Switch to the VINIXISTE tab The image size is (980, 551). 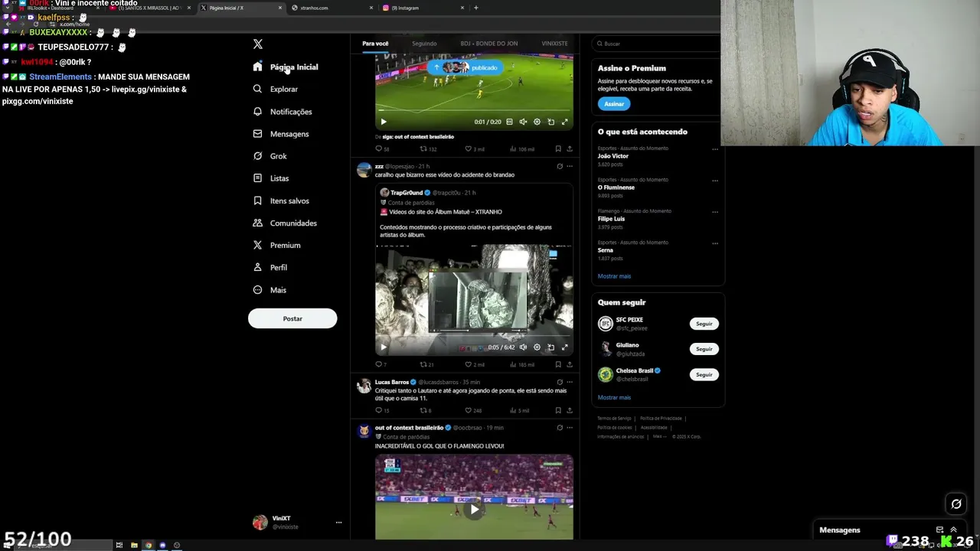pos(554,44)
